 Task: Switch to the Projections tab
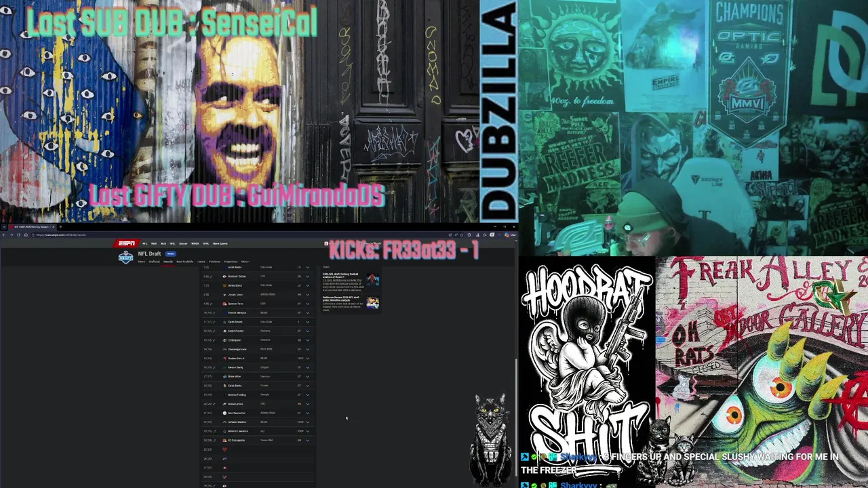click(x=231, y=262)
